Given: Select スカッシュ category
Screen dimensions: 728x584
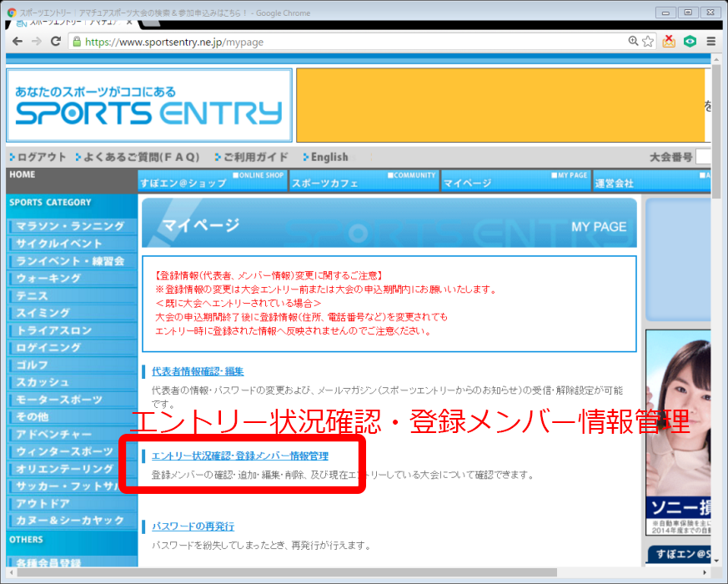Looking at the screenshot, I should click(x=73, y=382).
